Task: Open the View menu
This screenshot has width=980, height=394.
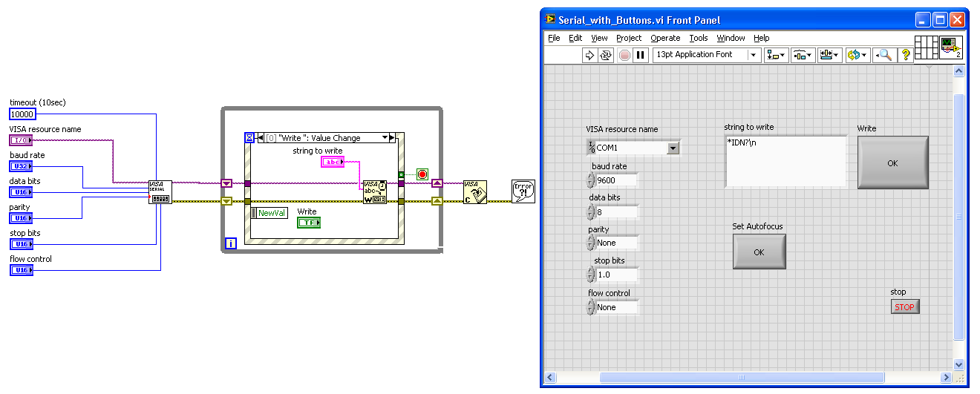Action: [x=599, y=38]
